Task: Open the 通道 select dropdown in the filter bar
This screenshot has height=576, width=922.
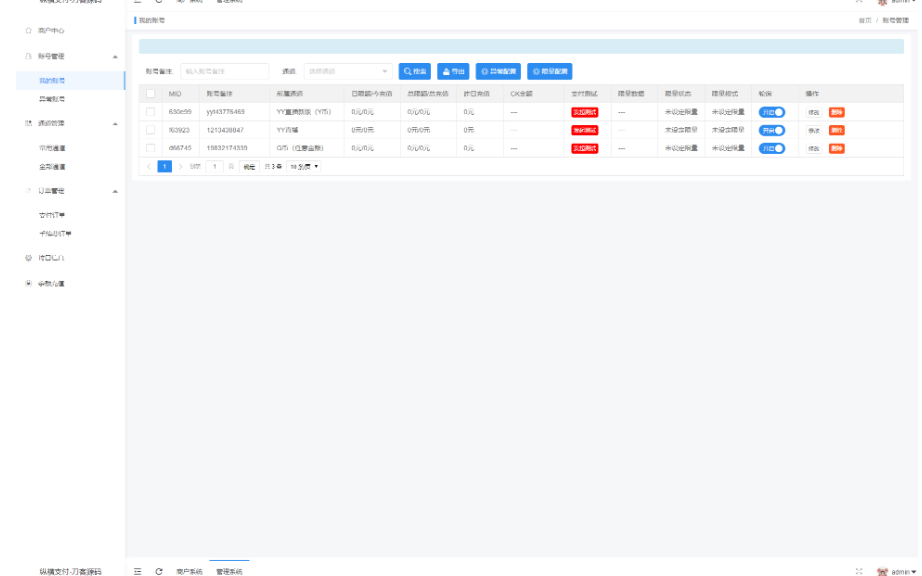Action: click(x=348, y=71)
